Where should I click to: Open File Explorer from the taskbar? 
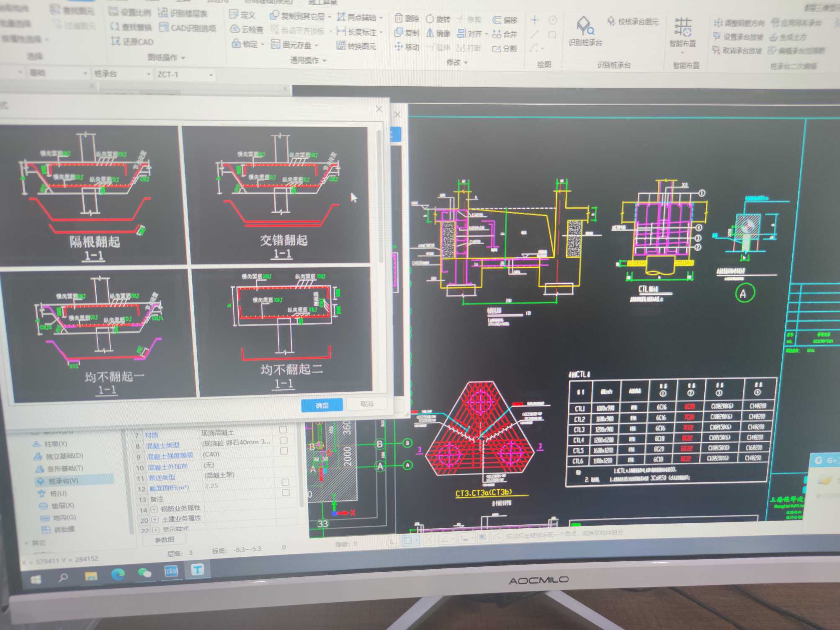pyautogui.click(x=91, y=576)
